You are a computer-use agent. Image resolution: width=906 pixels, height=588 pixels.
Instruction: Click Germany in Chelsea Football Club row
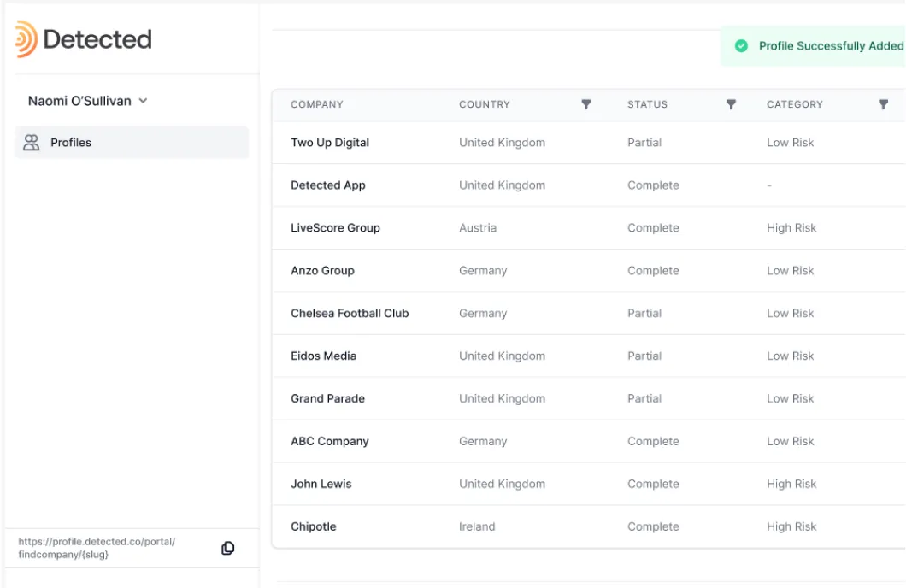pos(483,314)
